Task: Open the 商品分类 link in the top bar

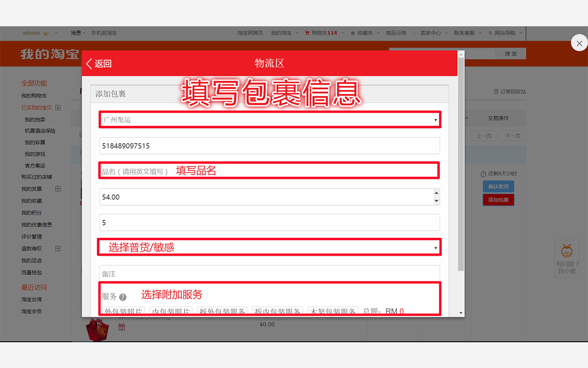Action: pyautogui.click(x=396, y=33)
